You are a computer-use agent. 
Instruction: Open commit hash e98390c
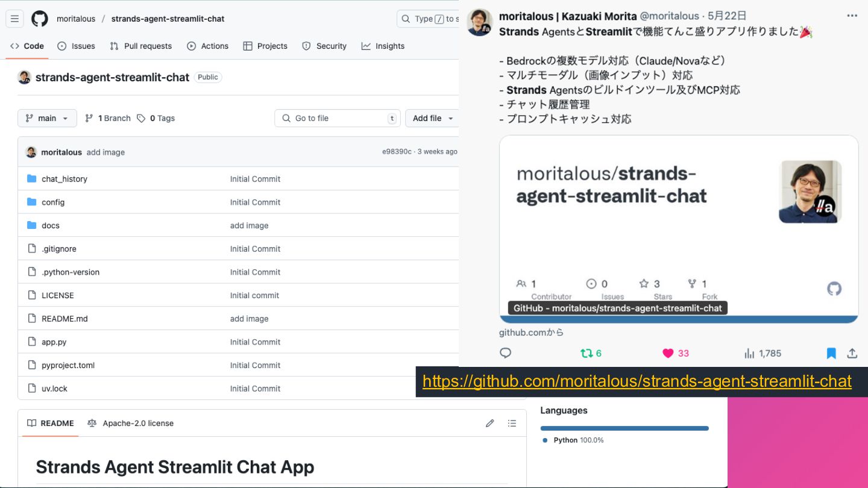coord(397,152)
